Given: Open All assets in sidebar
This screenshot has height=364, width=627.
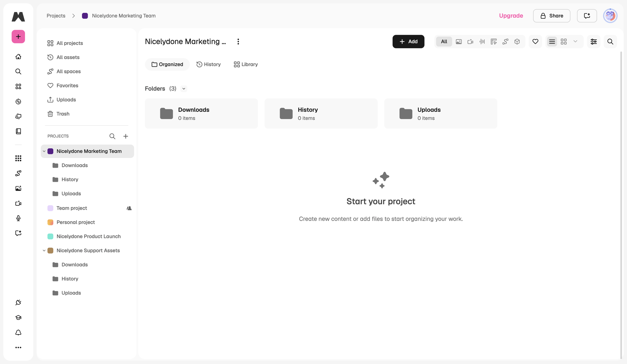Looking at the screenshot, I should pyautogui.click(x=63, y=57).
